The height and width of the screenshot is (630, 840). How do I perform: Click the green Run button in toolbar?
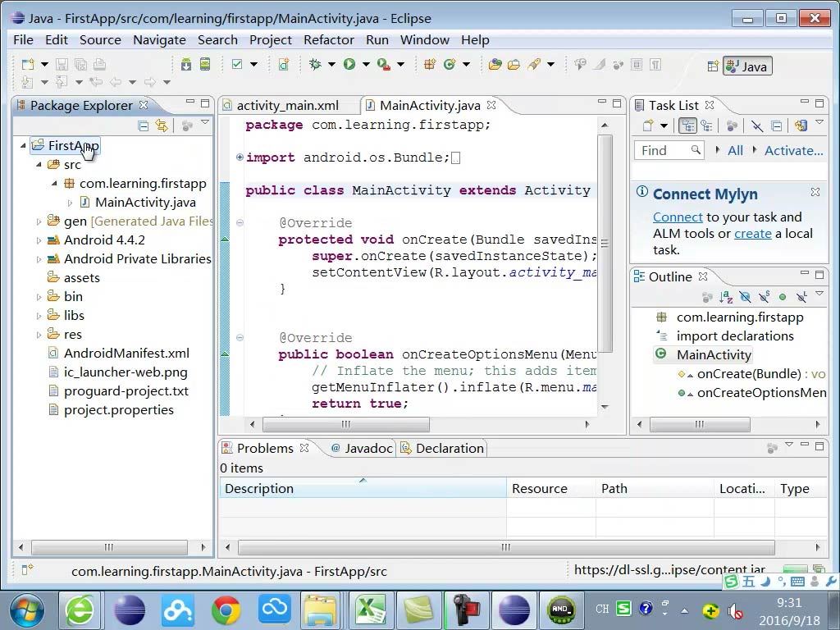pyautogui.click(x=349, y=65)
